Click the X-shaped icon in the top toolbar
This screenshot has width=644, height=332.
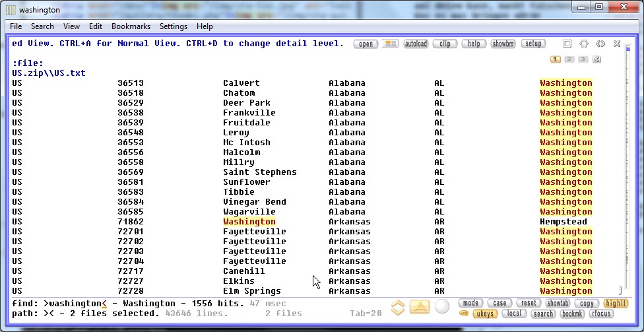(x=617, y=44)
